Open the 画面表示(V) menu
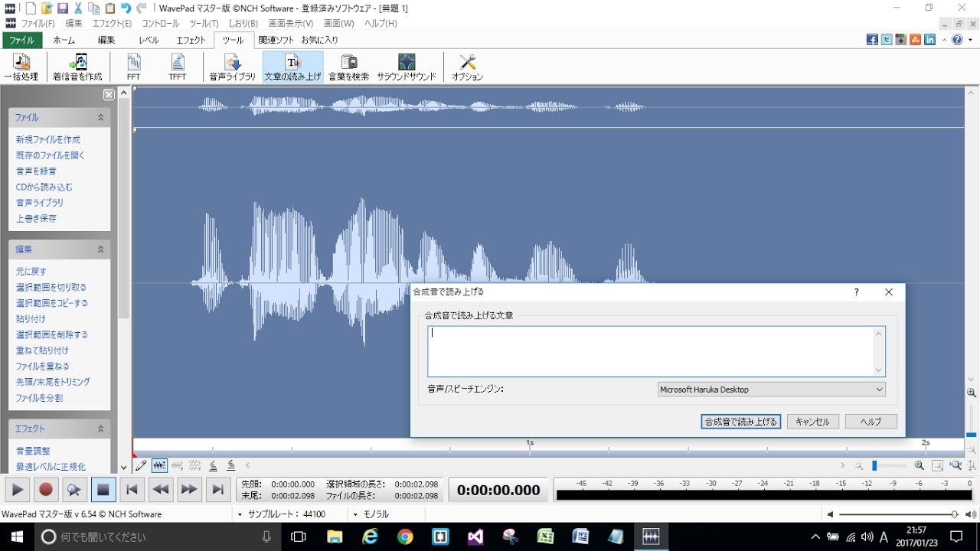 (291, 24)
